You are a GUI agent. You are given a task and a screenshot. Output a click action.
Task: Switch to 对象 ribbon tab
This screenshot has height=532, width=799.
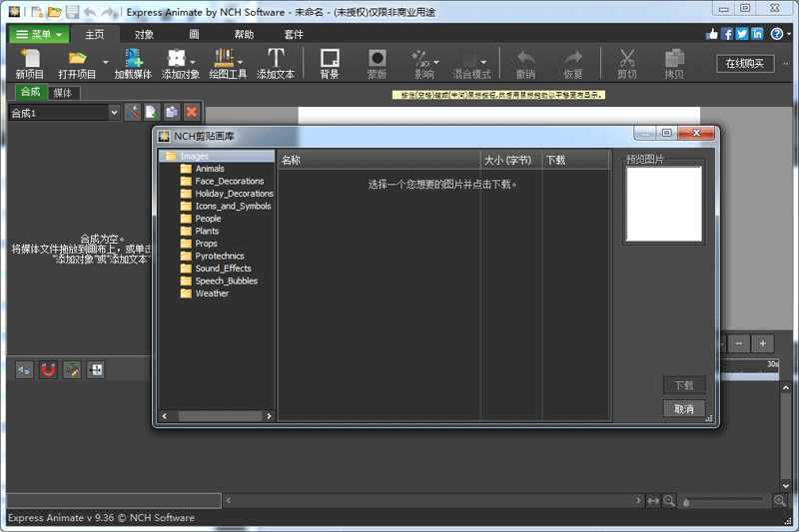[x=144, y=35]
